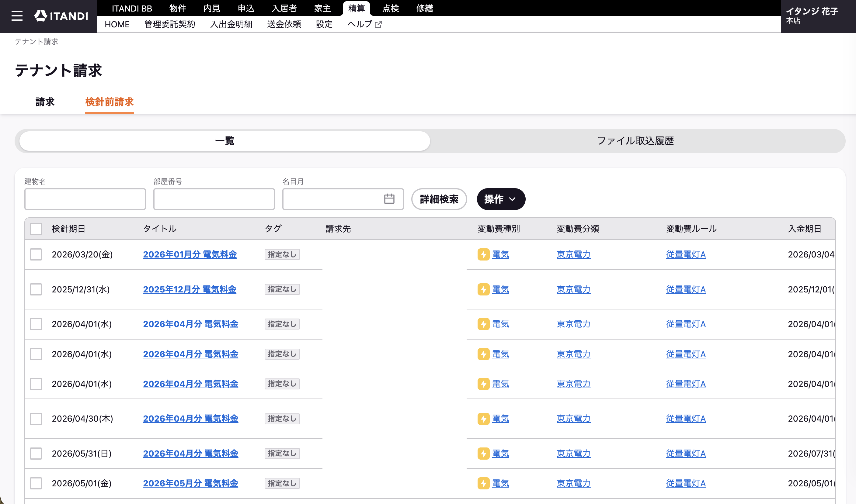This screenshot has width=856, height=504.
Task: Select the checkbox for the 2026/04/30(木) row
Action: (x=36, y=419)
